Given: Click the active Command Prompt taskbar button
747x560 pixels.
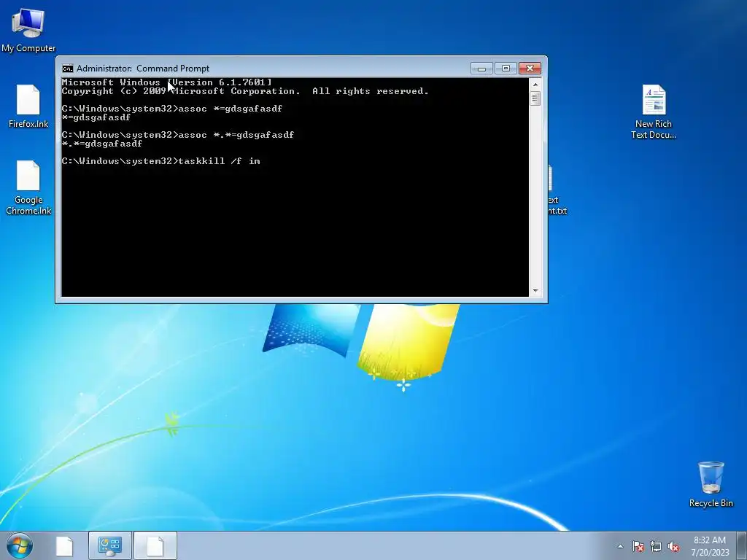Looking at the screenshot, I should coord(155,545).
